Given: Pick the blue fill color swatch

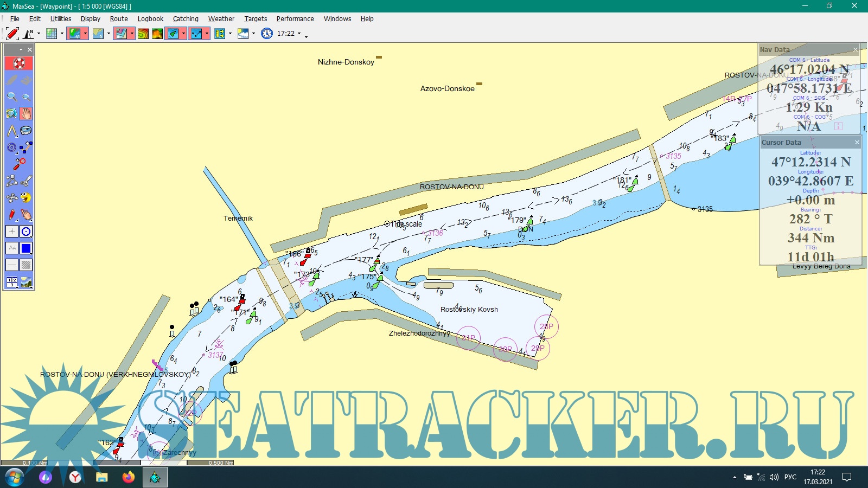Looking at the screenshot, I should [26, 248].
